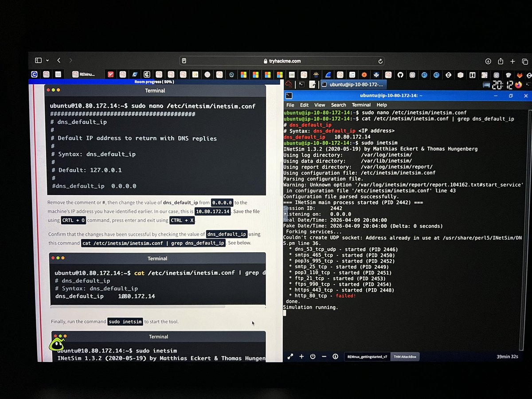Image resolution: width=532 pixels, height=399 pixels.
Task: Expand the chevron next to the sidebar button
Action: tap(47, 60)
